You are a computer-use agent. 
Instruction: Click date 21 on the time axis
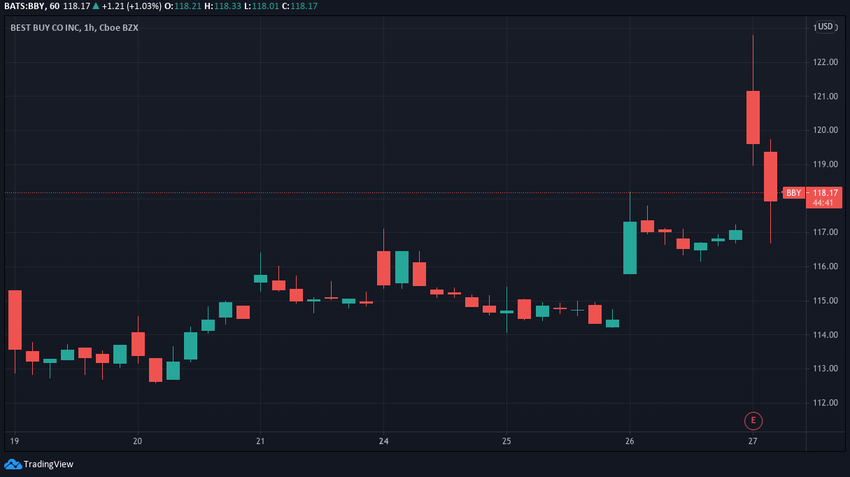[x=261, y=441]
